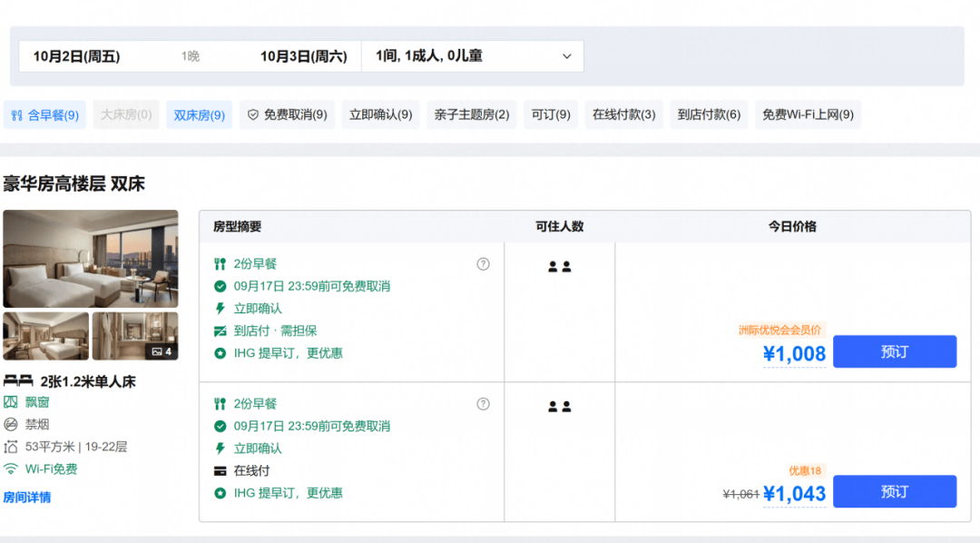Click the 洲际优悦会会员价 tag
Image resolution: width=980 pixels, height=543 pixels.
tap(780, 331)
